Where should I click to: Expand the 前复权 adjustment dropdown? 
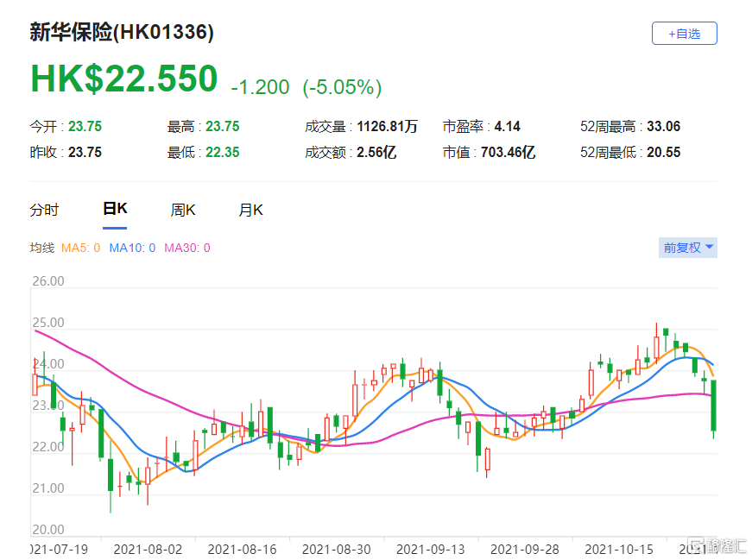(688, 248)
